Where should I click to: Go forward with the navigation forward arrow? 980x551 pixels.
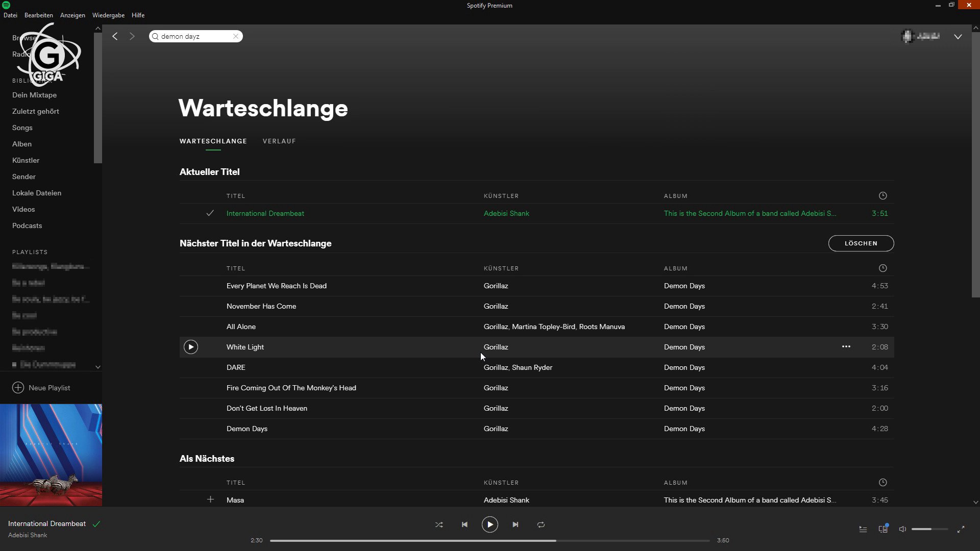pos(132,36)
